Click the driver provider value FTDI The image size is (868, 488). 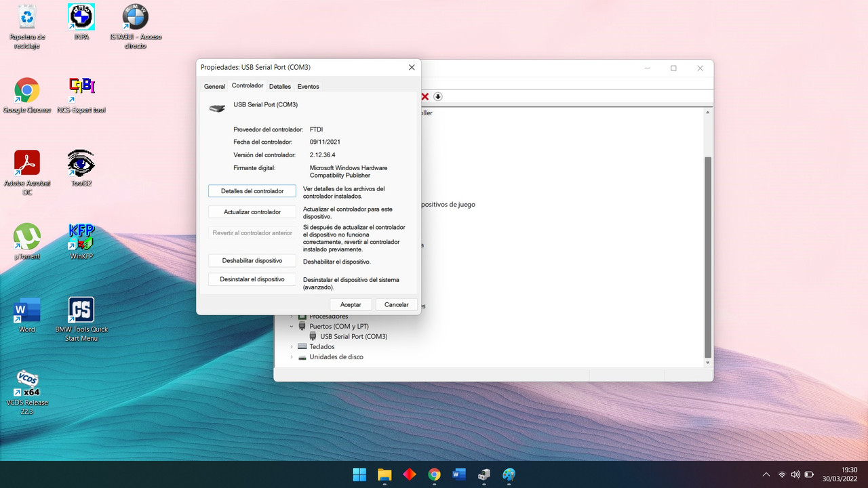[317, 129]
